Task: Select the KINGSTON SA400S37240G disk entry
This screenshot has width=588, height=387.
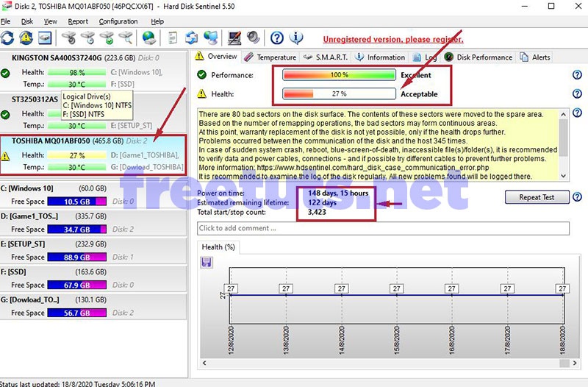Action: click(93, 71)
